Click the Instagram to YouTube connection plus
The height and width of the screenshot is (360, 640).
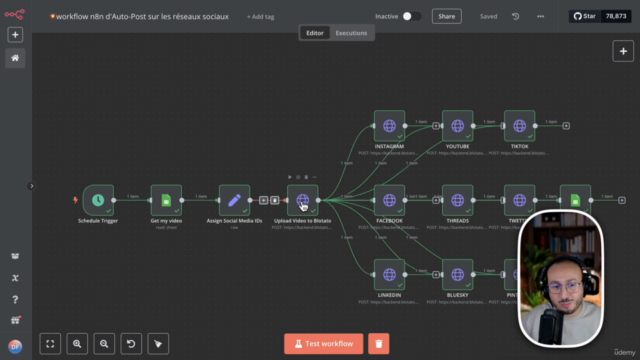(x=436, y=126)
